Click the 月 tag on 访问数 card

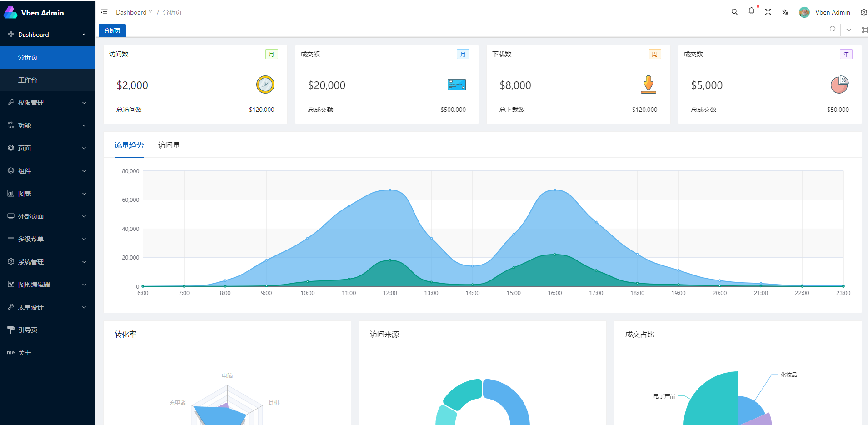272,54
